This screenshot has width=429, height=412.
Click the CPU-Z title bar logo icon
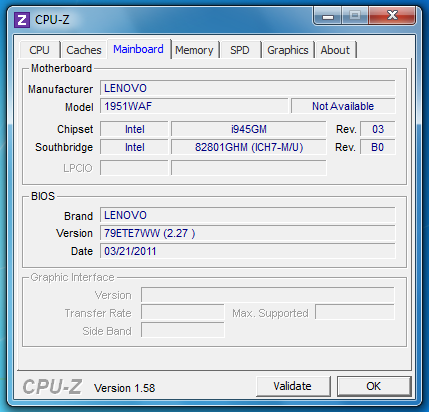coord(22,20)
